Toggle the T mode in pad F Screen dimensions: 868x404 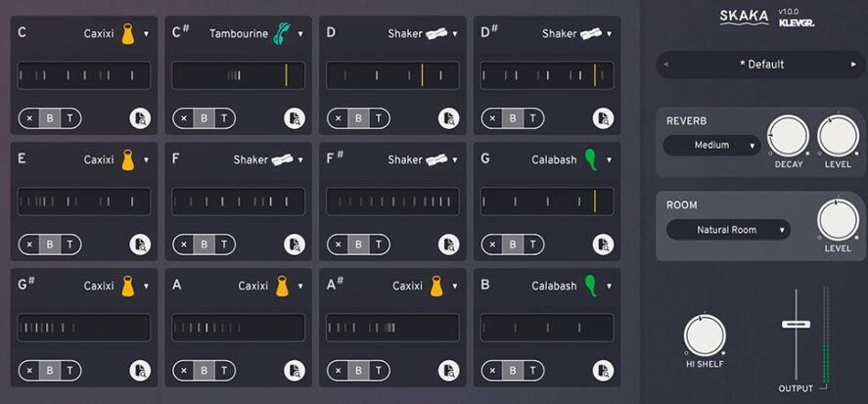coord(223,245)
